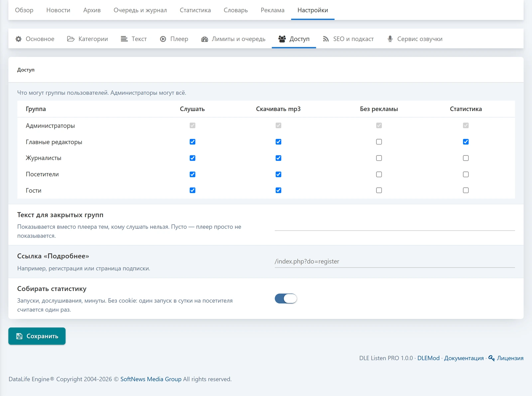Click the Скачивать mp3 column header
Image resolution: width=532 pixels, height=396 pixels.
pos(278,109)
